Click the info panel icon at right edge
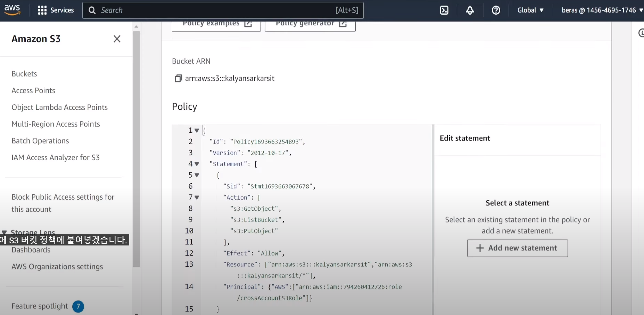This screenshot has width=644, height=315. coord(641,33)
